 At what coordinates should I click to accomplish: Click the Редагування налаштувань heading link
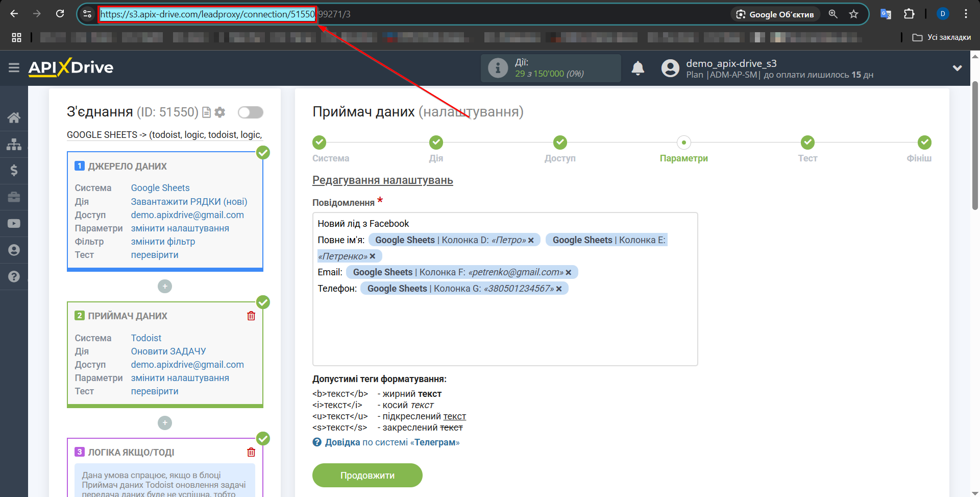tap(383, 180)
